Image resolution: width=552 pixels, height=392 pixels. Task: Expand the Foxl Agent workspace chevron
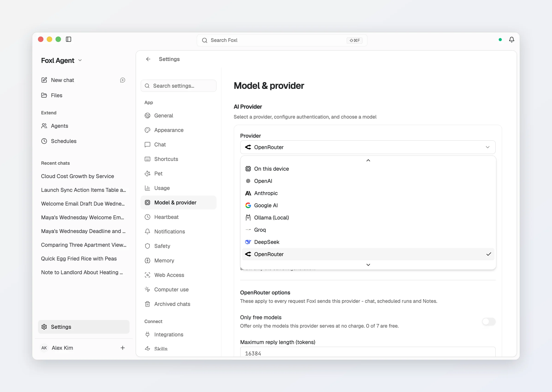[80, 60]
